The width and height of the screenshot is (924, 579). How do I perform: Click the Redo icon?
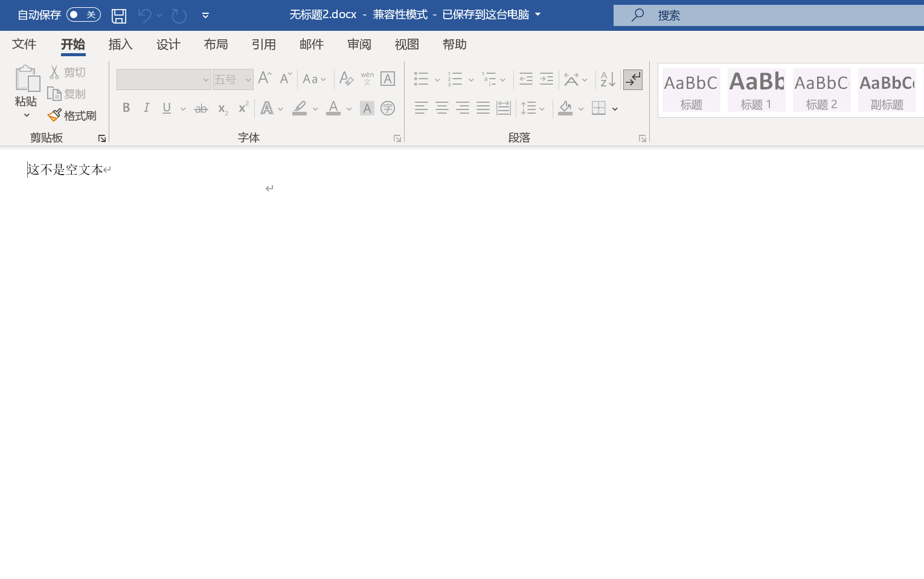pyautogui.click(x=179, y=15)
